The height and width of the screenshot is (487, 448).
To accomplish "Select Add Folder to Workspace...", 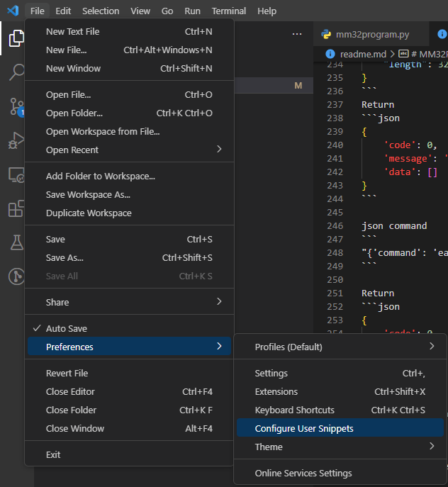I will [129, 176].
